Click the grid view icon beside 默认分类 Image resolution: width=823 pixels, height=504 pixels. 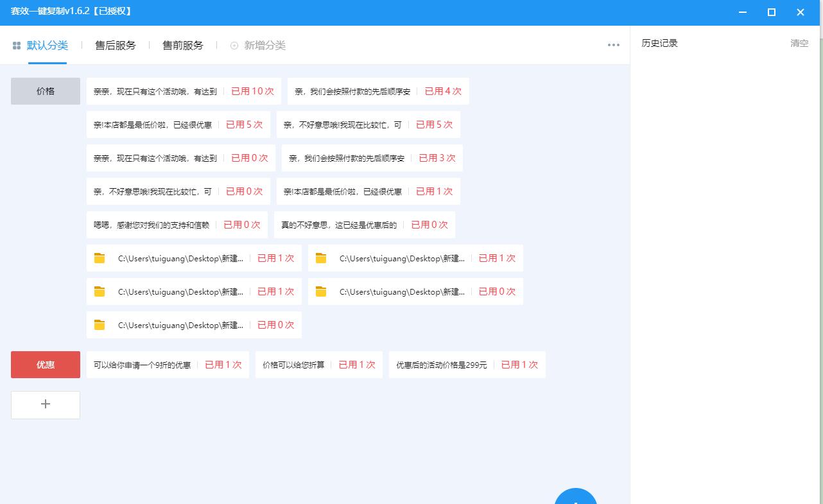[x=16, y=45]
